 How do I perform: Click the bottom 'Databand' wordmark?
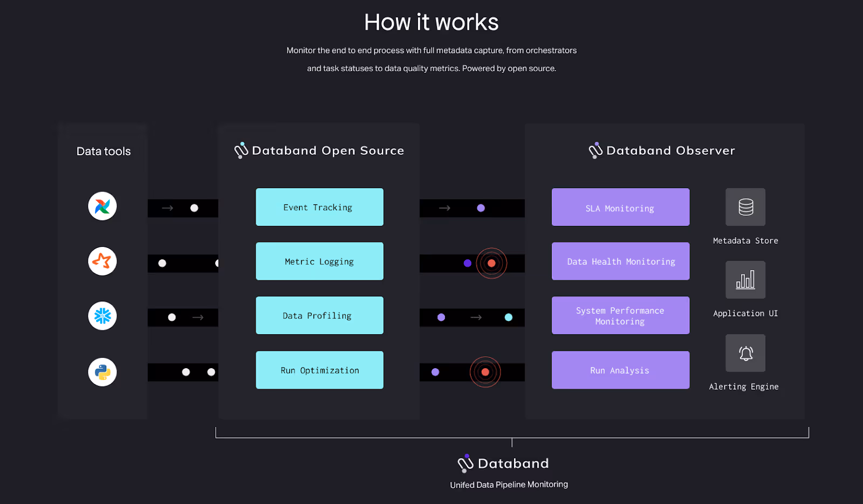coord(513,464)
